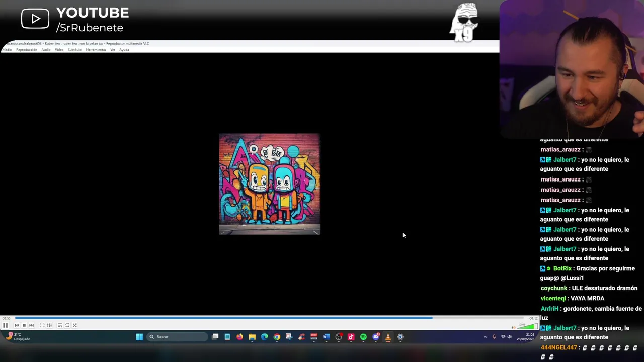Image resolution: width=644 pixels, height=362 pixels.
Task: Open File Explorer from the taskbar
Action: 252,337
